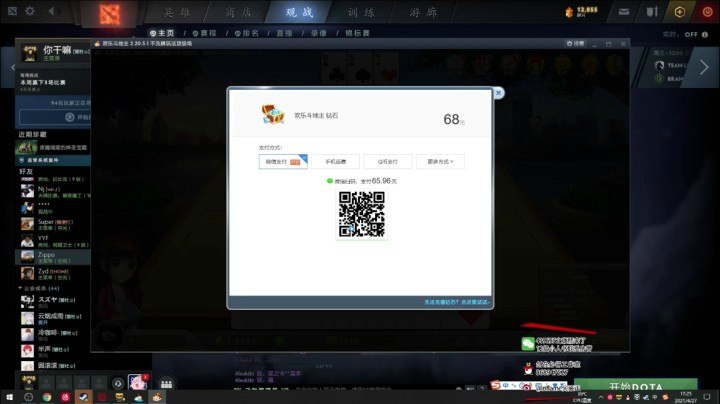Click the glowing red Dota 2 logo

click(110, 14)
